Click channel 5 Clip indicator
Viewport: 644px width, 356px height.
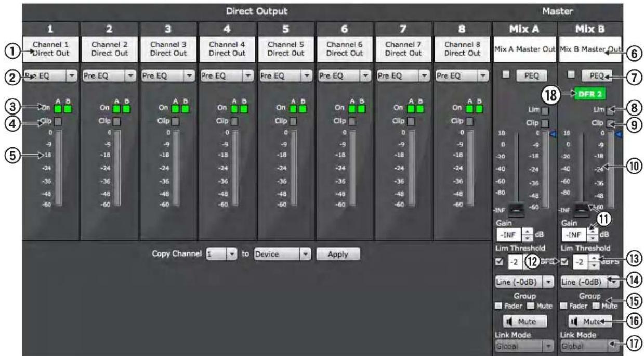(293, 122)
